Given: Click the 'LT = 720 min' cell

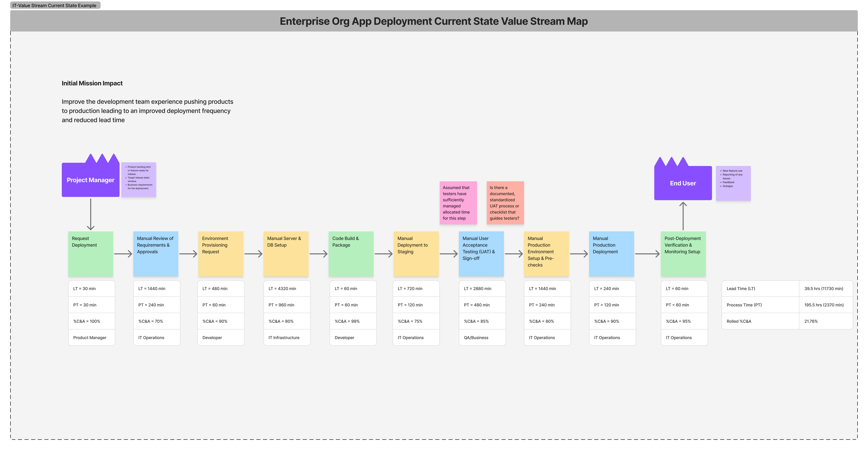Looking at the screenshot, I should click(x=416, y=289).
